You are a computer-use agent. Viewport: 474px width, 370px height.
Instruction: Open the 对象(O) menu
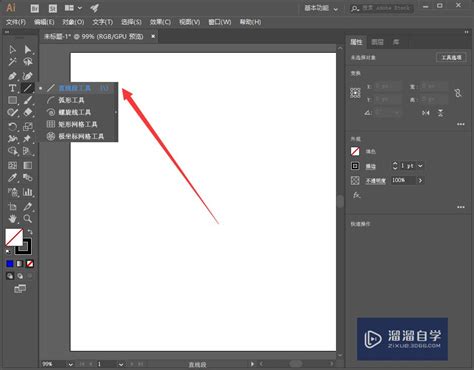(73, 22)
